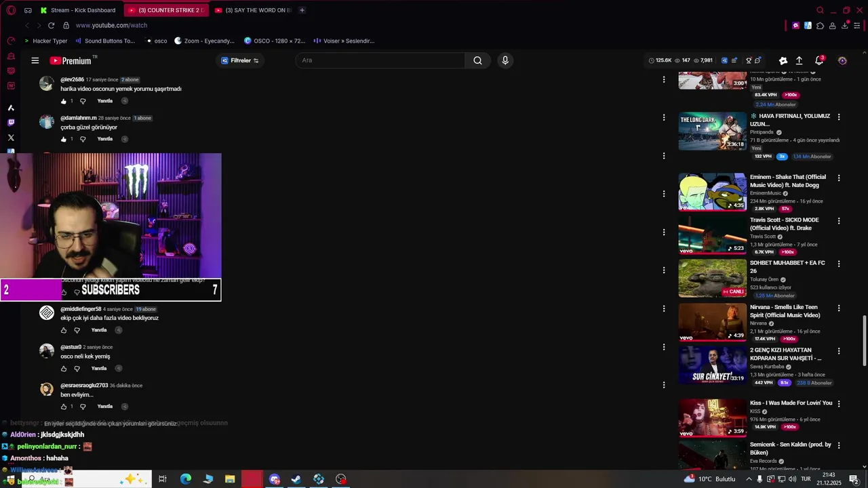Open Sound Buttons bookmark
Screen dimensions: 868x488
point(105,41)
